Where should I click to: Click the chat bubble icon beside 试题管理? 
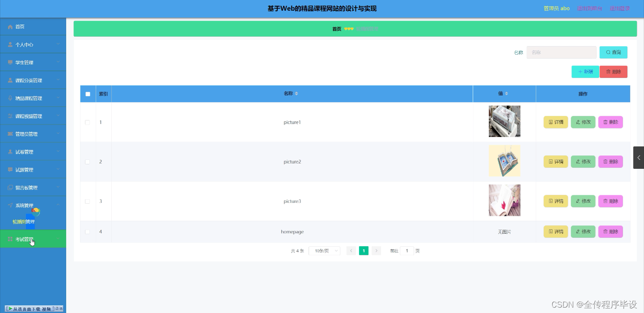tap(10, 170)
